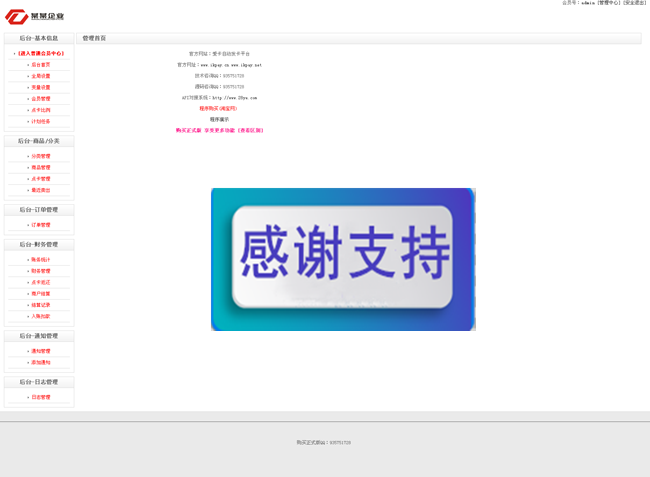Image resolution: width=650 pixels, height=477 pixels.
Task: Open 分类管理 in the sidebar
Action: (41, 156)
